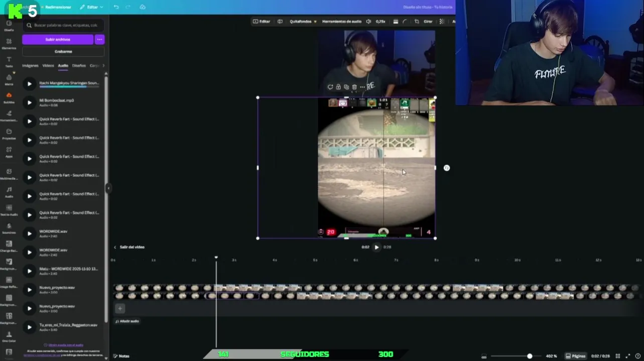Show more tabs with right chevron
The height and width of the screenshot is (361, 644).
[103, 66]
